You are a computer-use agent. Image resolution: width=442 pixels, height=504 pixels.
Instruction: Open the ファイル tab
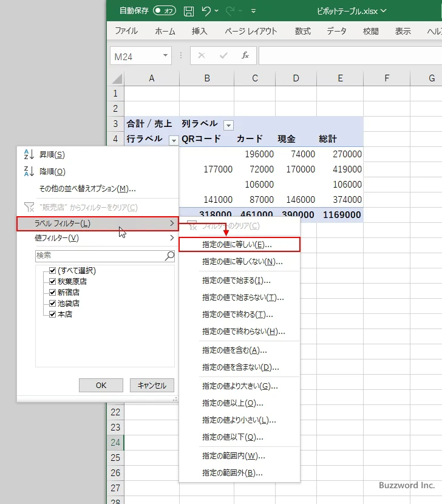click(x=126, y=31)
